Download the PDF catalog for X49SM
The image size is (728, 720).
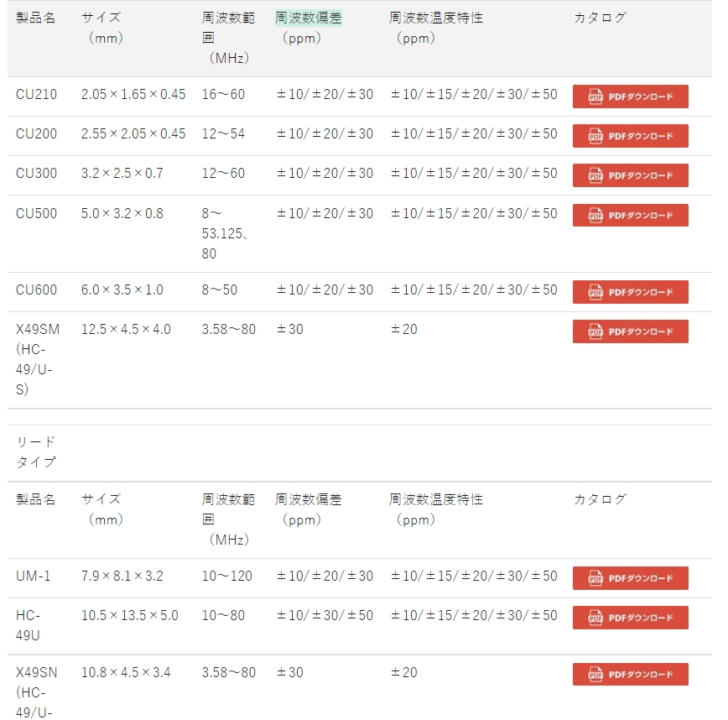point(630,331)
